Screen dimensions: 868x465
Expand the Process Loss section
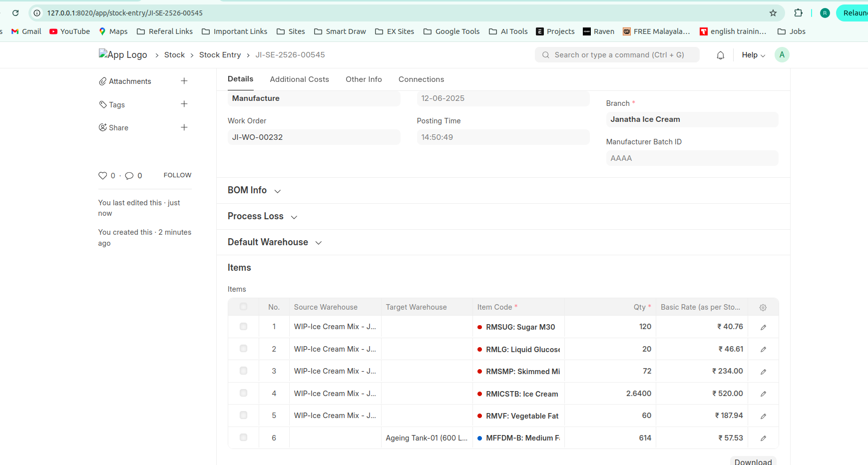pos(262,216)
